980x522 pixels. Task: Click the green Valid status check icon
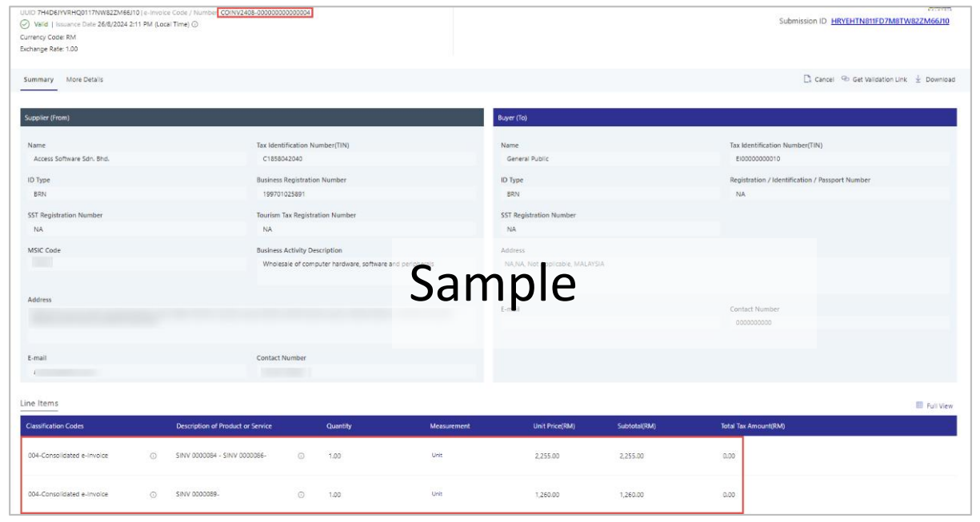(25, 25)
